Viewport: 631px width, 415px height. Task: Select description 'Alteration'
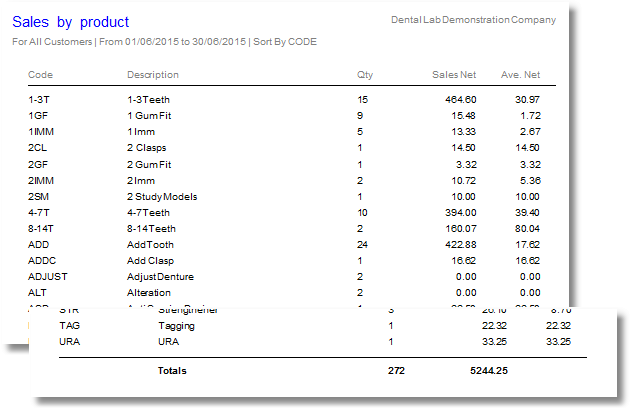click(x=148, y=293)
